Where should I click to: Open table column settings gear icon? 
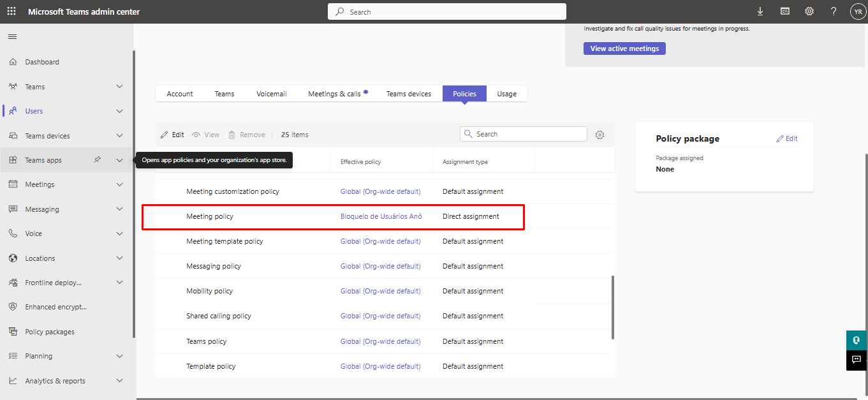click(x=600, y=135)
